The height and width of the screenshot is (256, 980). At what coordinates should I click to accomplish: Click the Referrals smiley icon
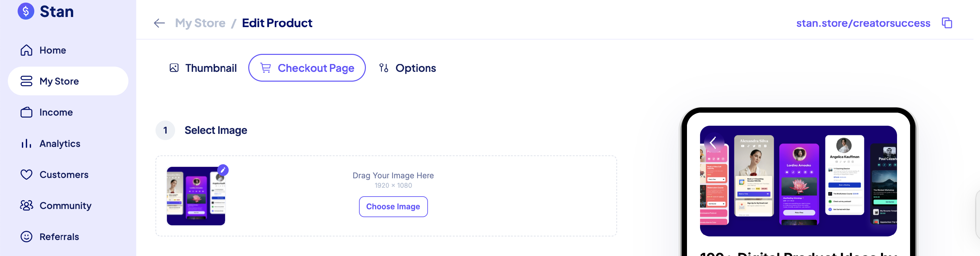26,237
